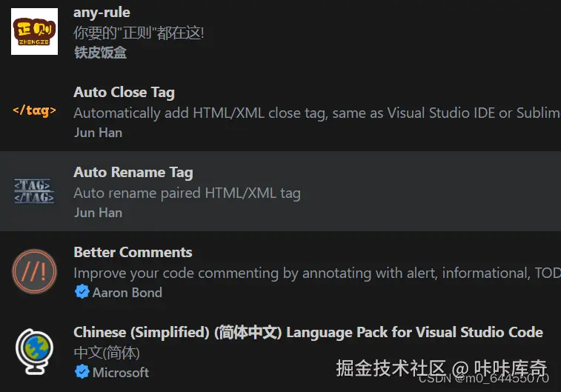The width and height of the screenshot is (561, 392).
Task: Click the 中文(简体) description text
Action: click(x=107, y=353)
